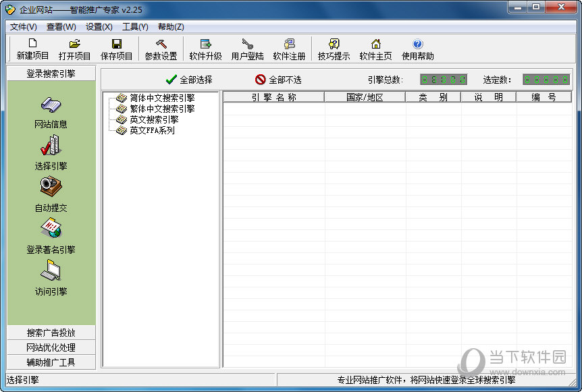Save project using 保存项目 disk icon

tap(116, 45)
